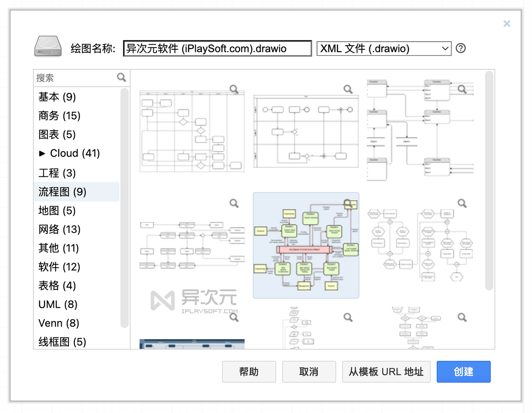Preview the first swimlane flowchart template via magnifier

234,89
